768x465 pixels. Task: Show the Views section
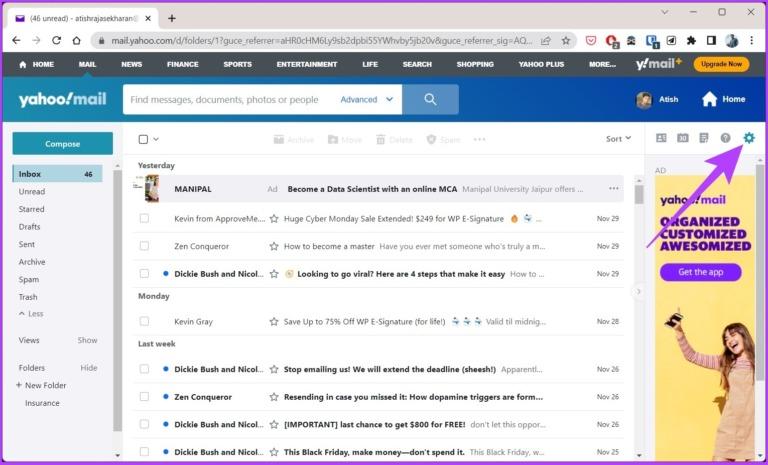pos(87,340)
